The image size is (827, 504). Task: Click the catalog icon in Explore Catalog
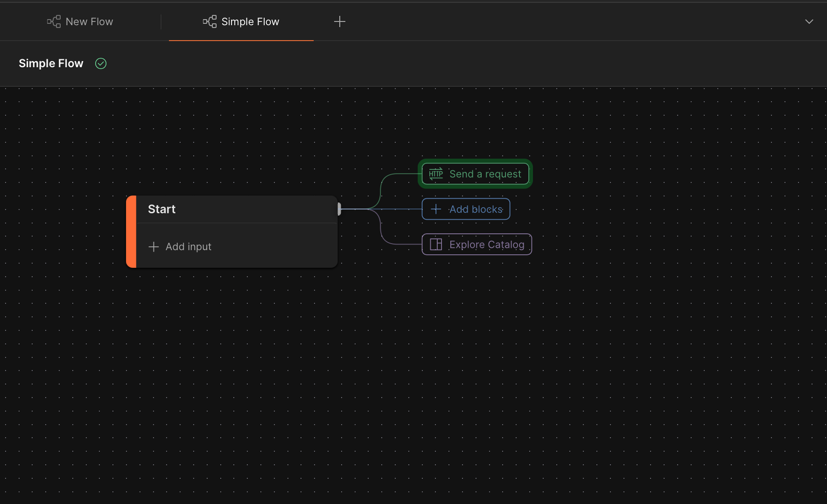(436, 245)
